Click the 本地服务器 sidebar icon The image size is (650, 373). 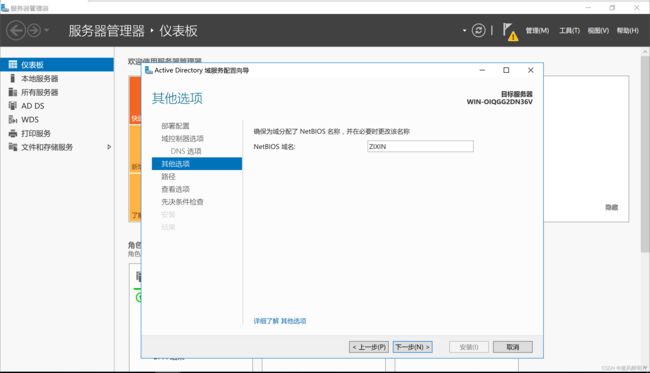click(13, 78)
